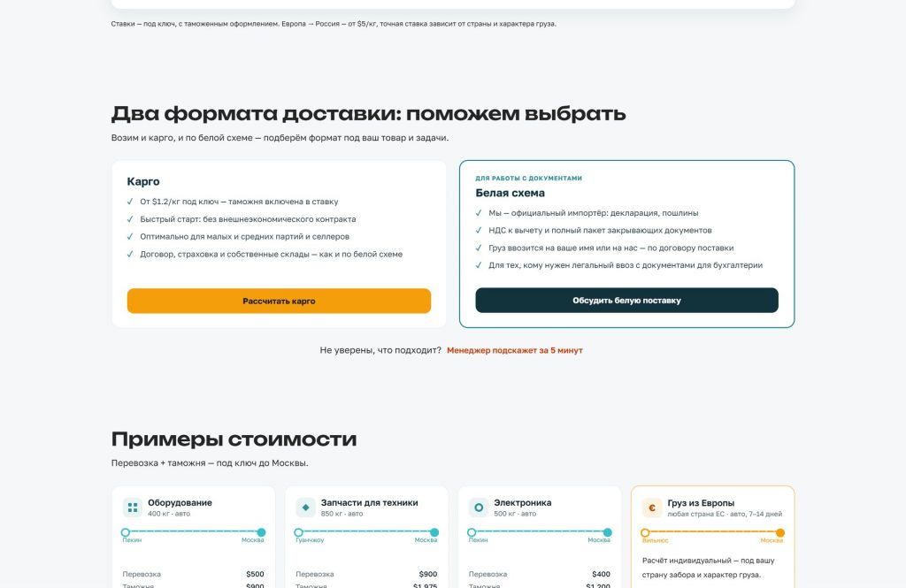Click the Белая схема card title

[x=511, y=193]
